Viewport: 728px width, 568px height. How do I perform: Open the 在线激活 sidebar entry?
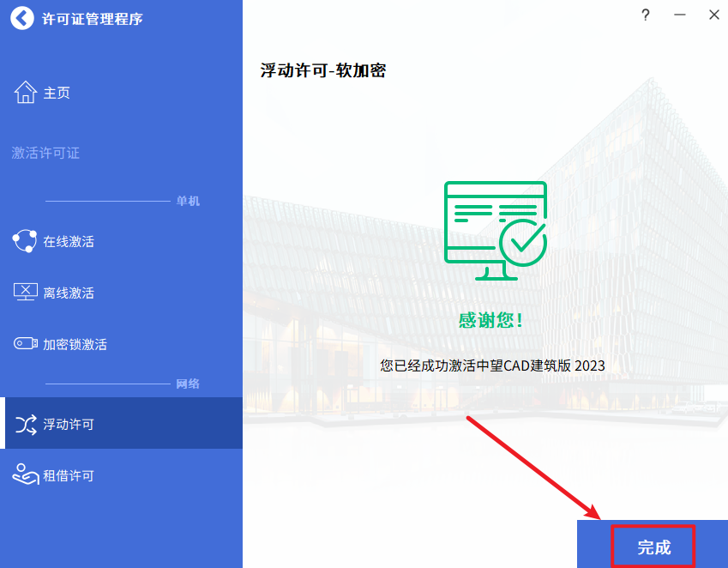tap(69, 242)
